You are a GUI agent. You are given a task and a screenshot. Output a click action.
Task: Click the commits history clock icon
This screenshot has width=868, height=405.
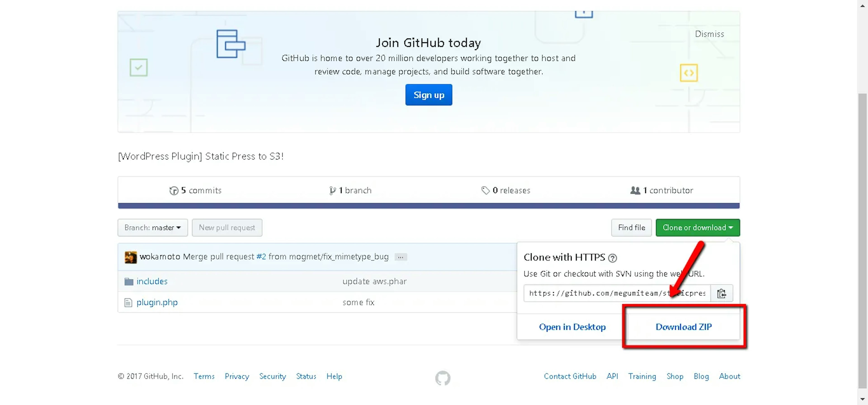tap(174, 191)
